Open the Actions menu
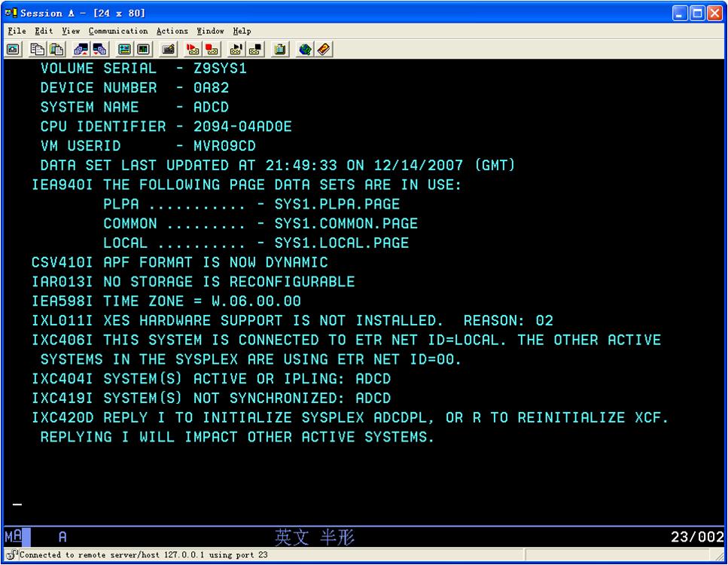 pyautogui.click(x=172, y=31)
